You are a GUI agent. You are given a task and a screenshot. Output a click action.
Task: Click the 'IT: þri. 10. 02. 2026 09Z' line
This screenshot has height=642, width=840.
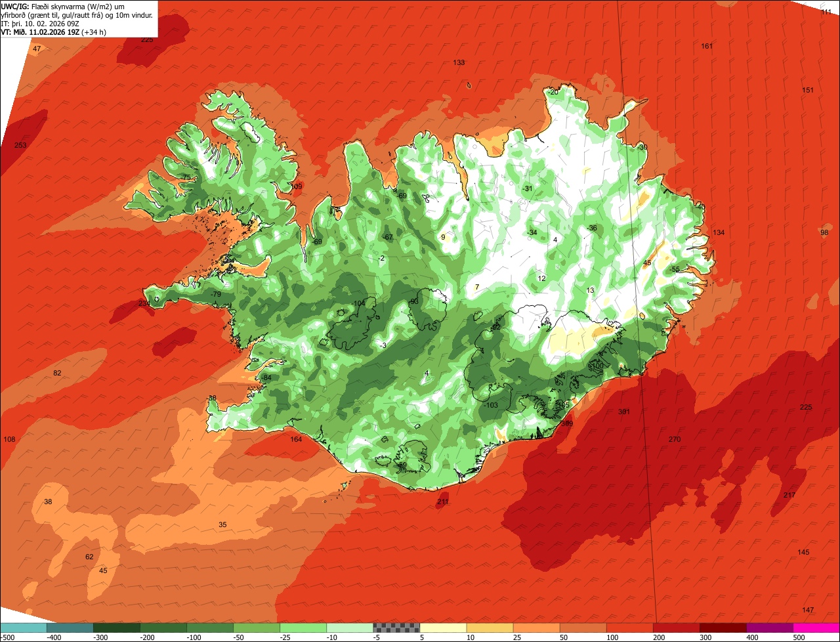click(x=41, y=23)
